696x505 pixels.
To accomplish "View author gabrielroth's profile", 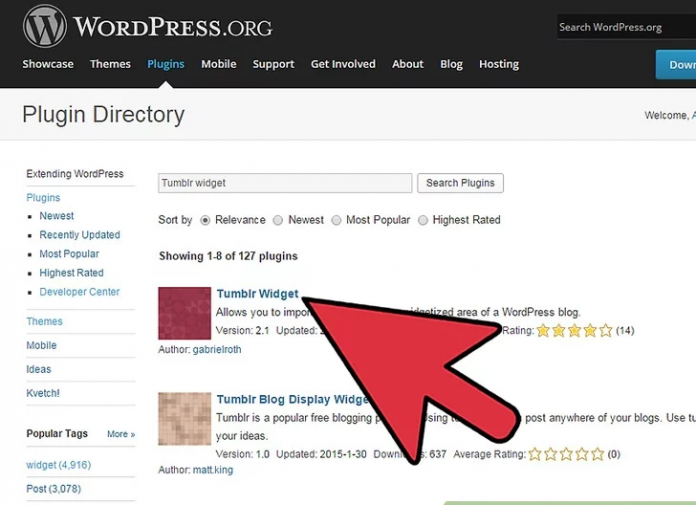I will (217, 350).
